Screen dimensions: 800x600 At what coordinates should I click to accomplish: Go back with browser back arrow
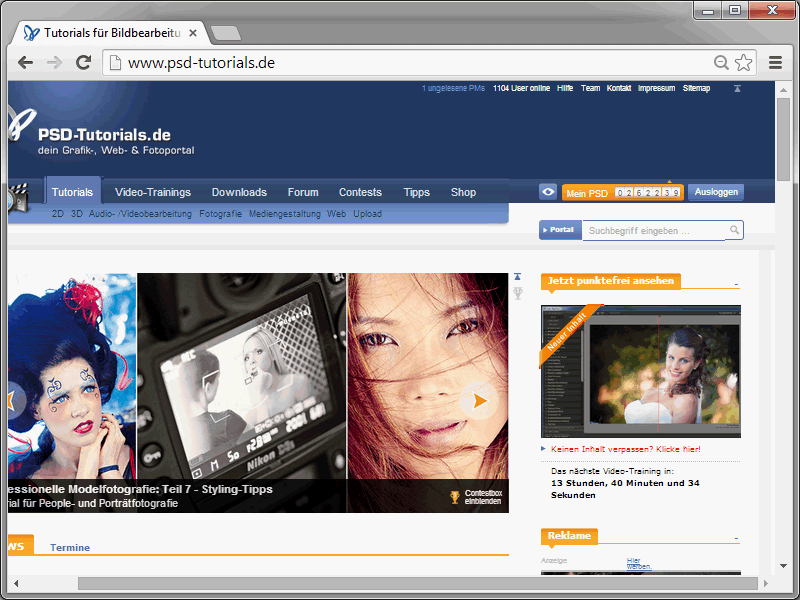click(x=25, y=63)
